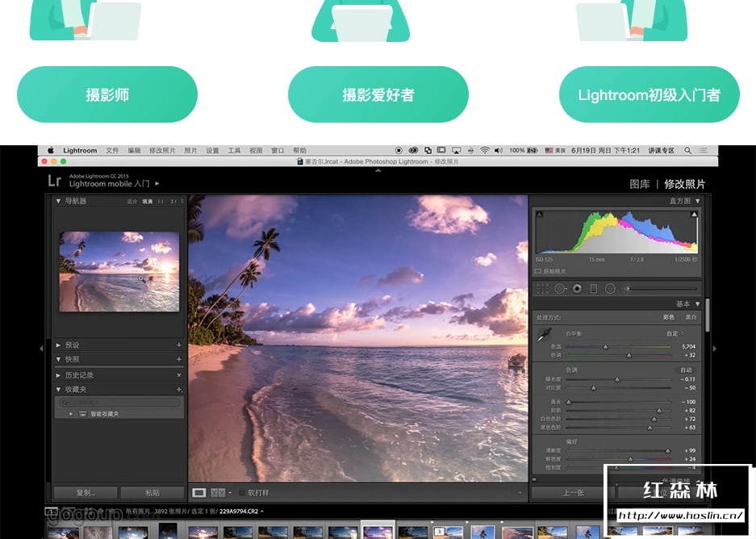The width and height of the screenshot is (756, 539).
Task: Set navigator zoom to 适合
Action: tap(132, 202)
